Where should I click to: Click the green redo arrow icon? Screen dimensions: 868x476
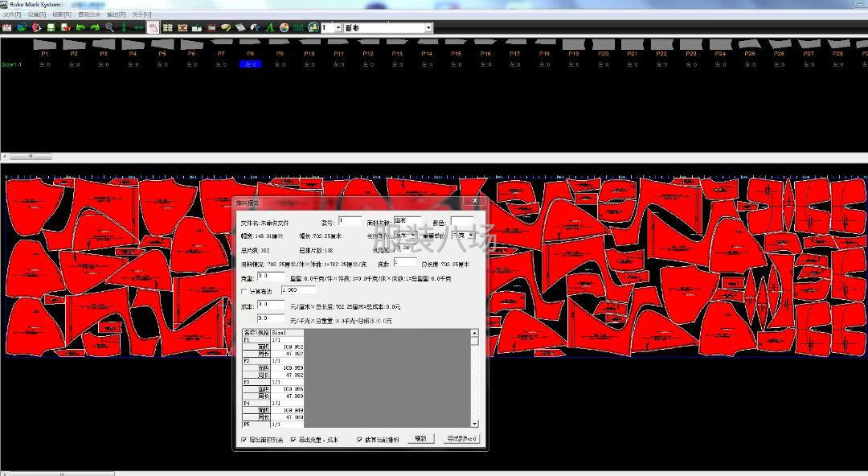[x=95, y=27]
